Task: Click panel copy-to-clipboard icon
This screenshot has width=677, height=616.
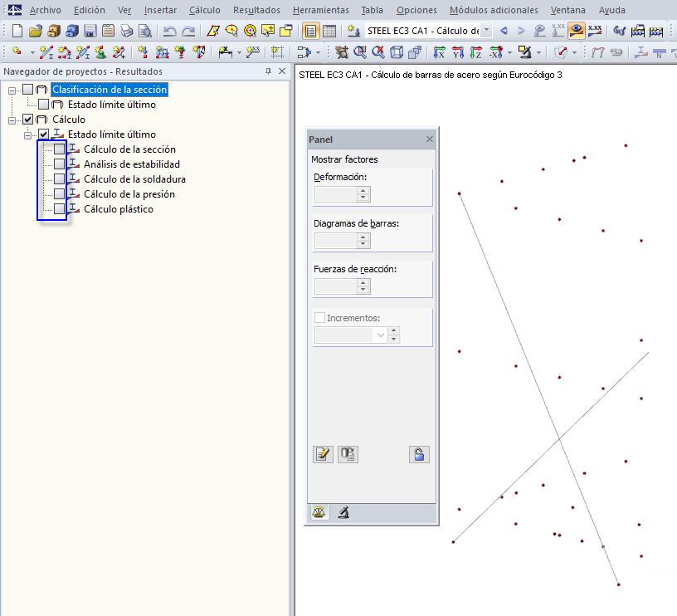Action: pyautogui.click(x=348, y=454)
